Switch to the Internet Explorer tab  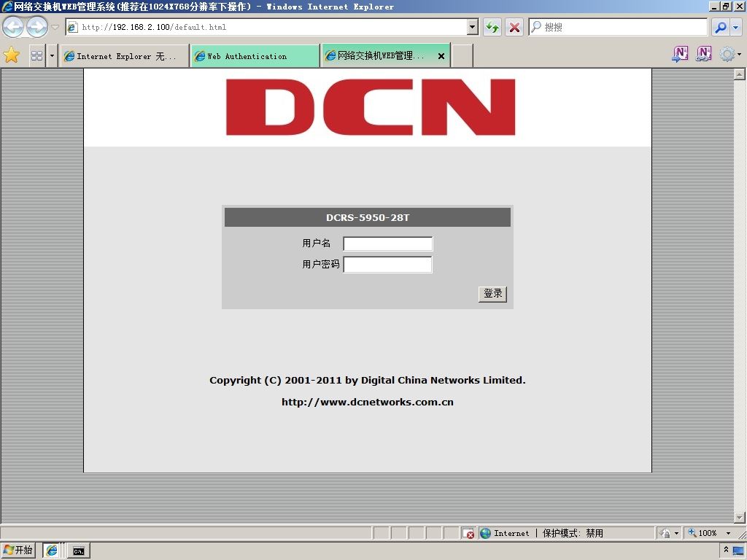[124, 55]
